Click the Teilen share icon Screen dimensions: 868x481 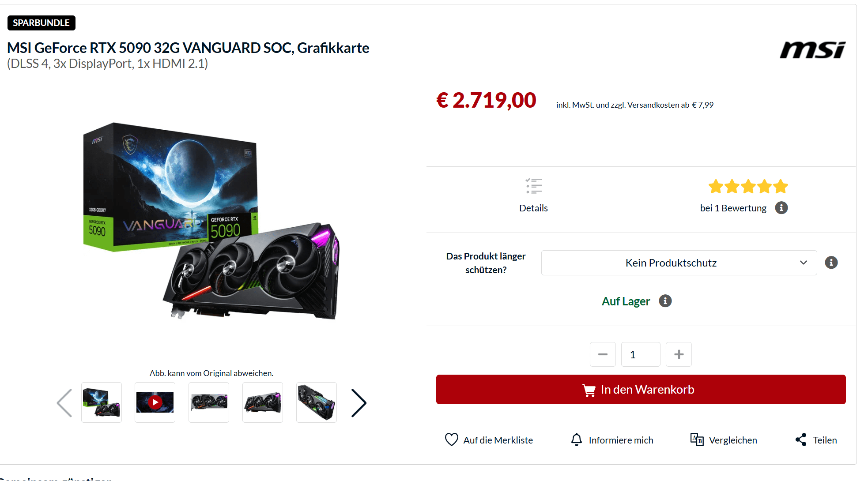point(801,440)
